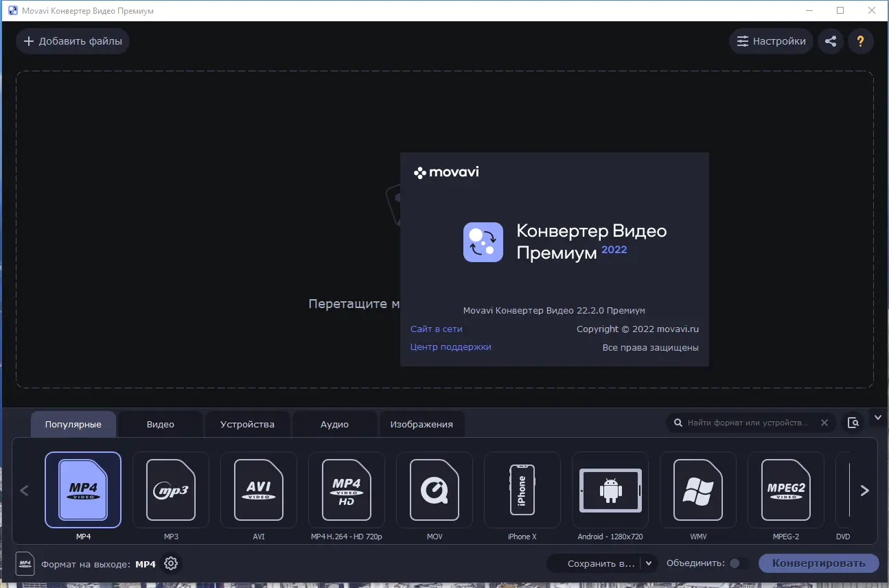Open the share menu icon
Viewport: 889px width, 588px height.
pos(831,41)
